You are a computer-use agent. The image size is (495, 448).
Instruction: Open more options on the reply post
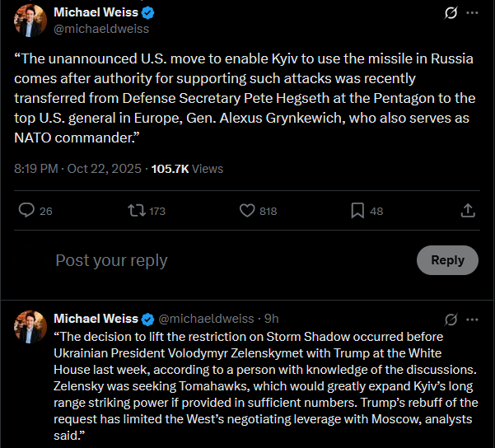472,320
